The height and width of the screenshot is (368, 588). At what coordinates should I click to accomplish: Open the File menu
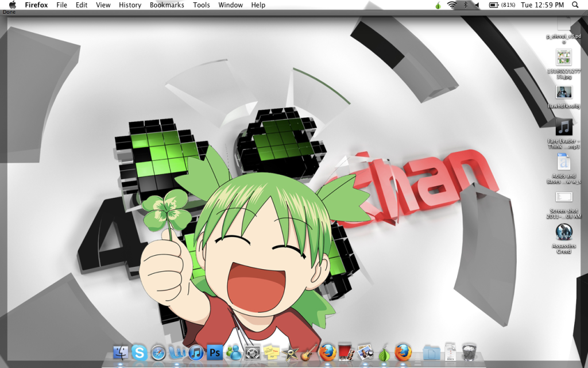click(61, 5)
